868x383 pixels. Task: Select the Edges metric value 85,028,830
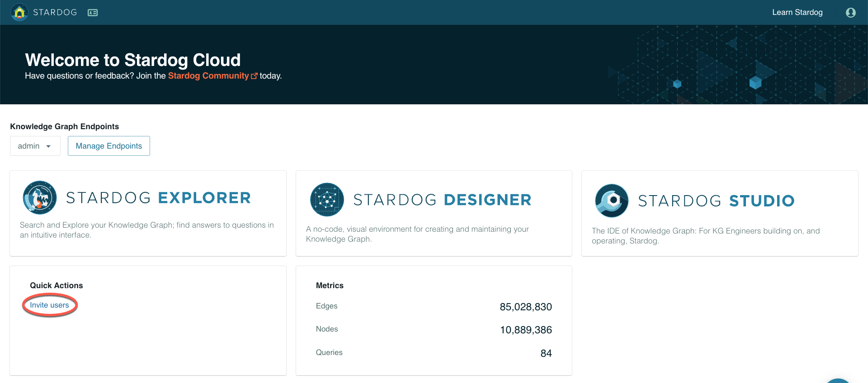[x=525, y=307]
